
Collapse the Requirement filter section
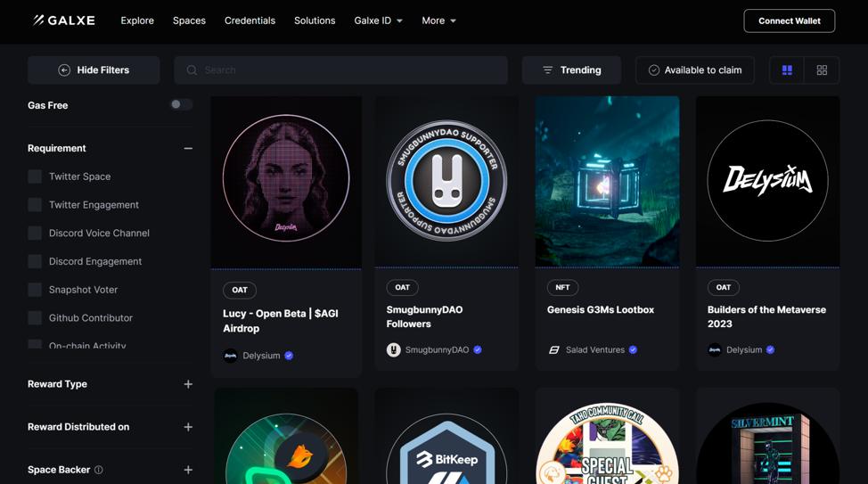[x=188, y=148]
